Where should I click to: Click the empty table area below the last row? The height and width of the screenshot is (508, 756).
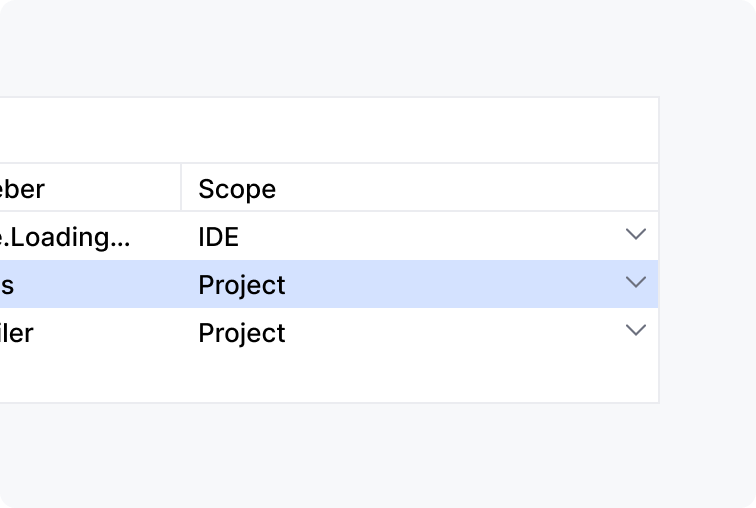(x=330, y=380)
